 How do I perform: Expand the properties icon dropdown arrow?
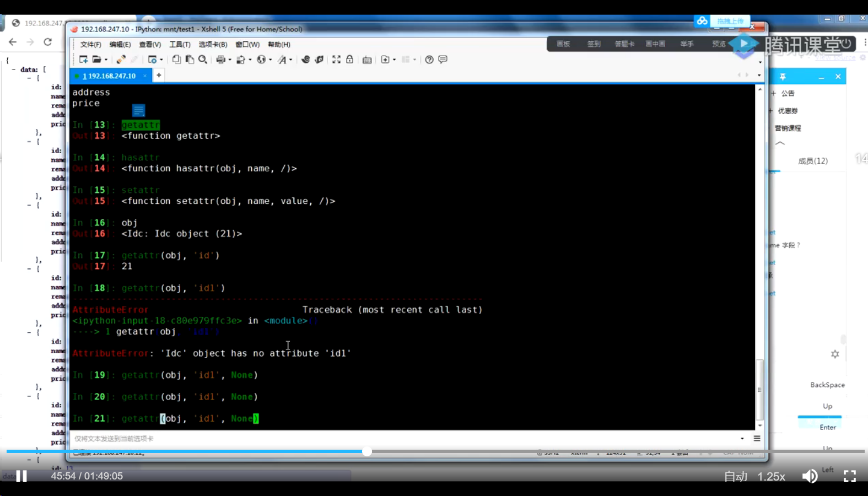coord(161,60)
